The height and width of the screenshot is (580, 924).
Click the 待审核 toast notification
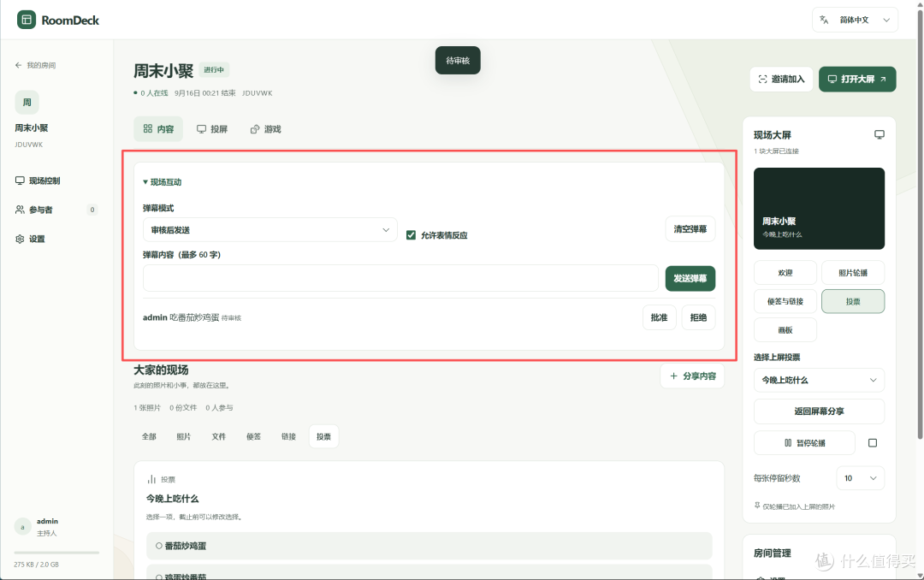click(458, 61)
